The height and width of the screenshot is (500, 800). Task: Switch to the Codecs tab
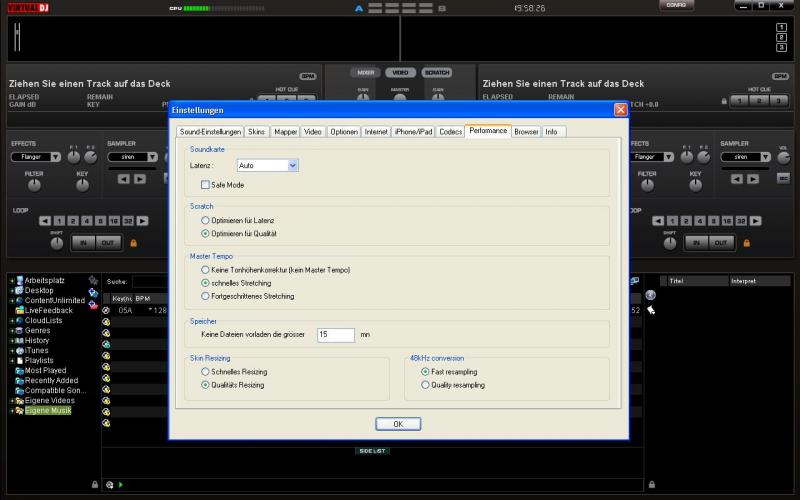point(451,132)
